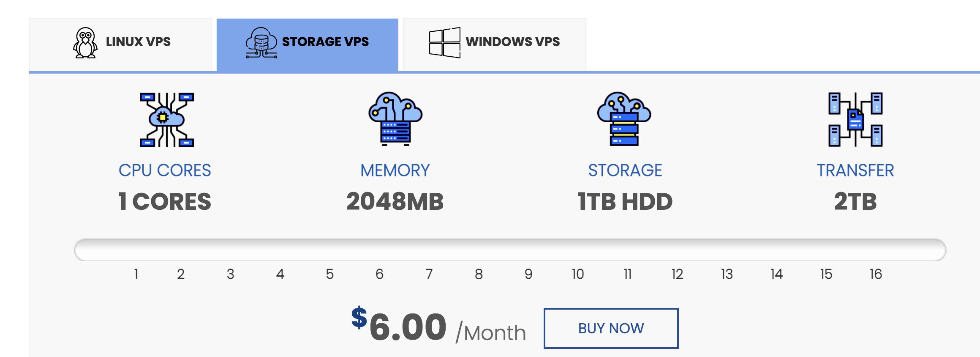Viewport: 980px width, 357px height.
Task: Click the Storage cloud stack icon
Action: pos(624,119)
